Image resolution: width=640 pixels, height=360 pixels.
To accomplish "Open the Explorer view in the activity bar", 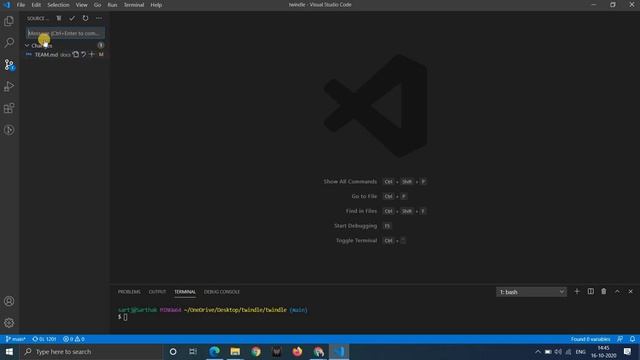I will [9, 21].
